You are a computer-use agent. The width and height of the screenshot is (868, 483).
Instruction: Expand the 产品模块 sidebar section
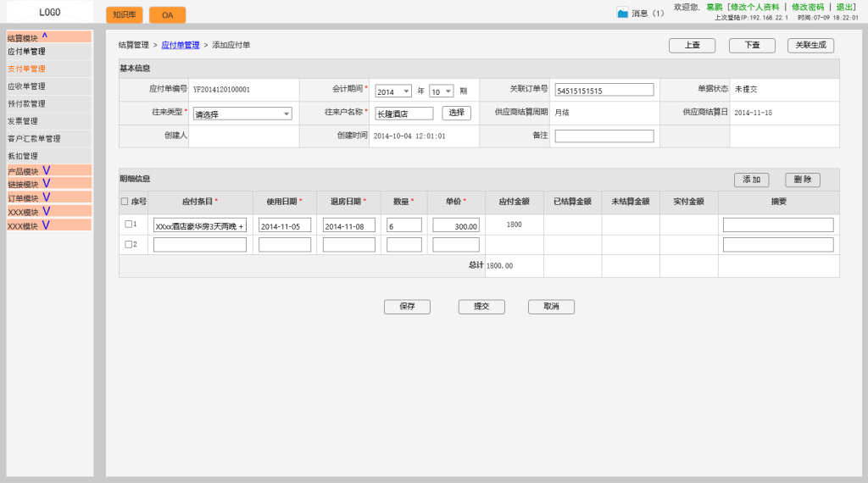coord(46,170)
